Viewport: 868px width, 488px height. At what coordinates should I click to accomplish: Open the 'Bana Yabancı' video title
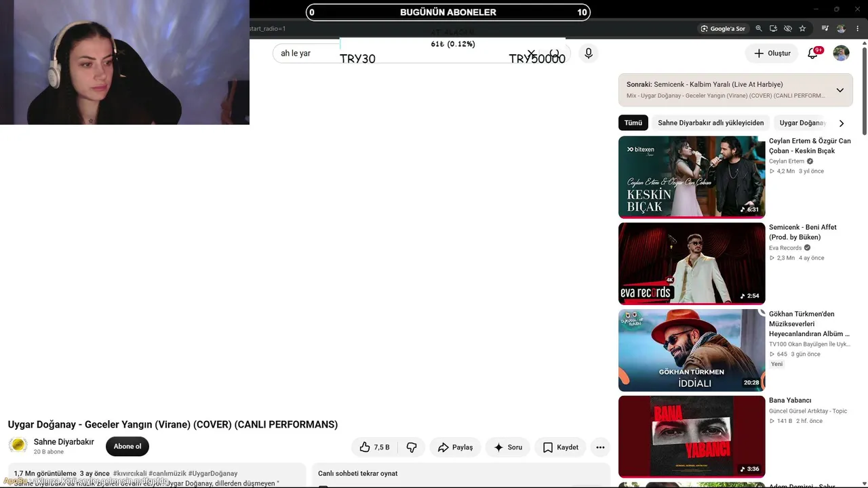(x=790, y=401)
